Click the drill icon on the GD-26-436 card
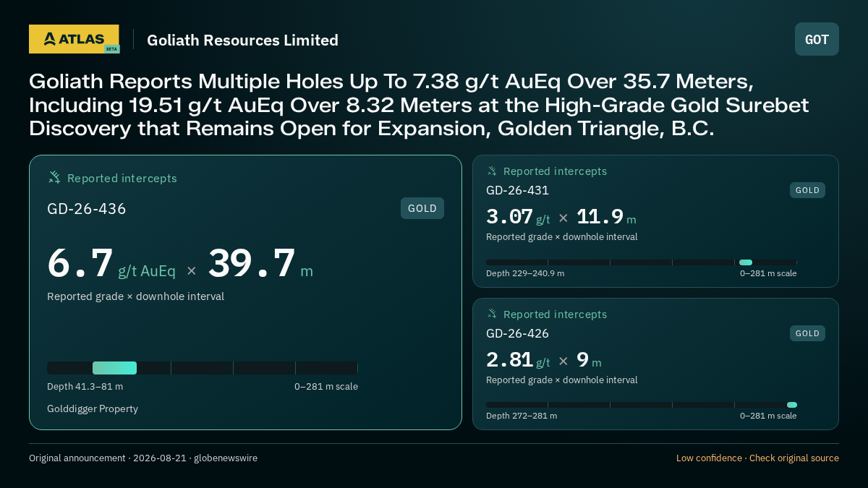Screen dimensions: 868x488 pos(54,178)
